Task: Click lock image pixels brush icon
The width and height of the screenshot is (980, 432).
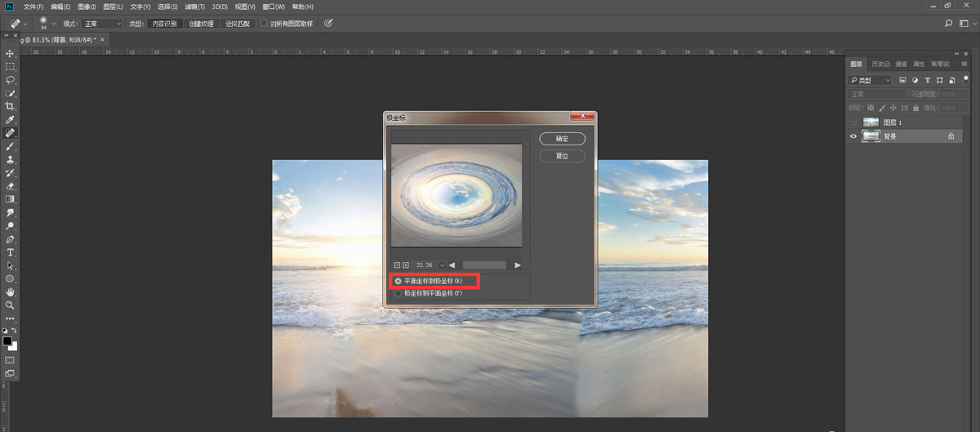Action: (882, 108)
